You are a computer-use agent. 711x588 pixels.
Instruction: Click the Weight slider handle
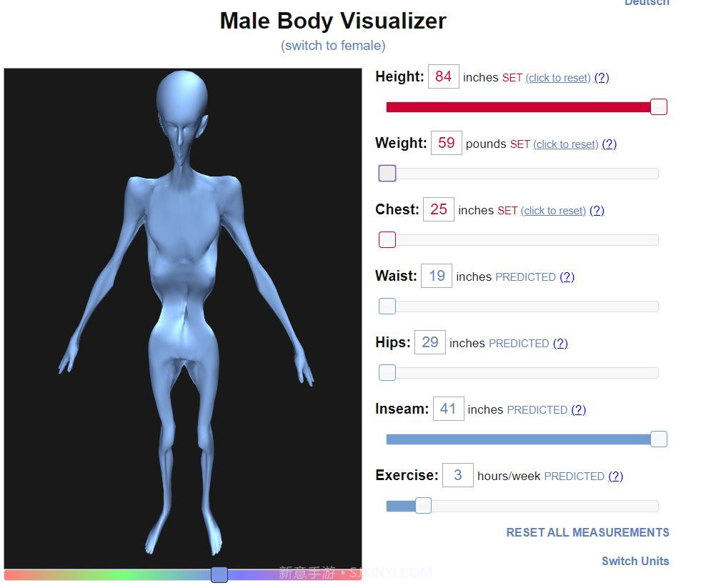[x=387, y=173]
